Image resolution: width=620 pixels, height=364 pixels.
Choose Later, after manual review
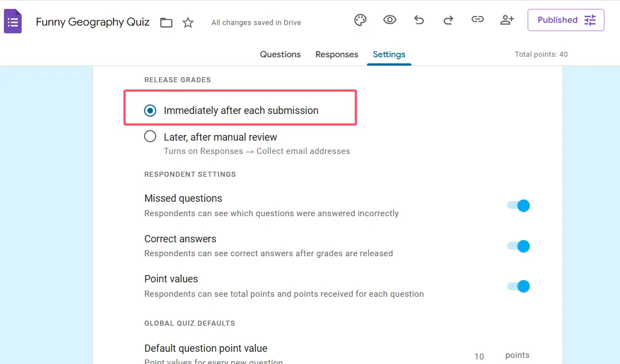150,137
